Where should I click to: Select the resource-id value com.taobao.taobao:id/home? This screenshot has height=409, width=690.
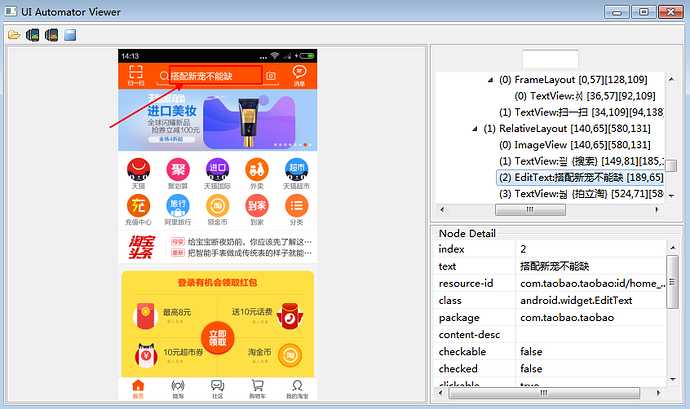point(592,284)
